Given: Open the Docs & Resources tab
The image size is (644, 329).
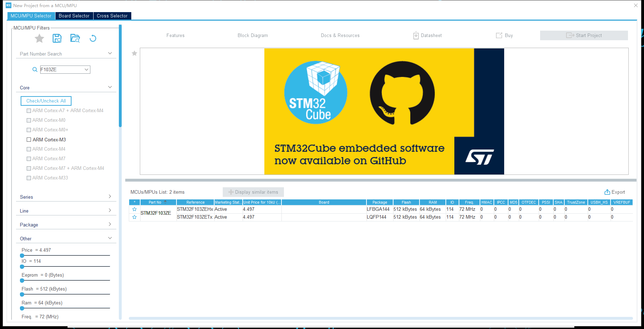Looking at the screenshot, I should pyautogui.click(x=340, y=36).
